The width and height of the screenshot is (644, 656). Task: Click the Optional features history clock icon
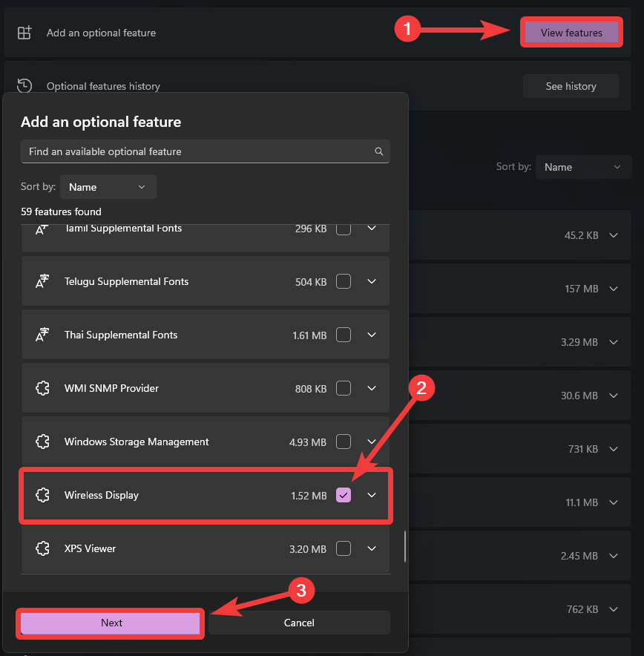[24, 86]
